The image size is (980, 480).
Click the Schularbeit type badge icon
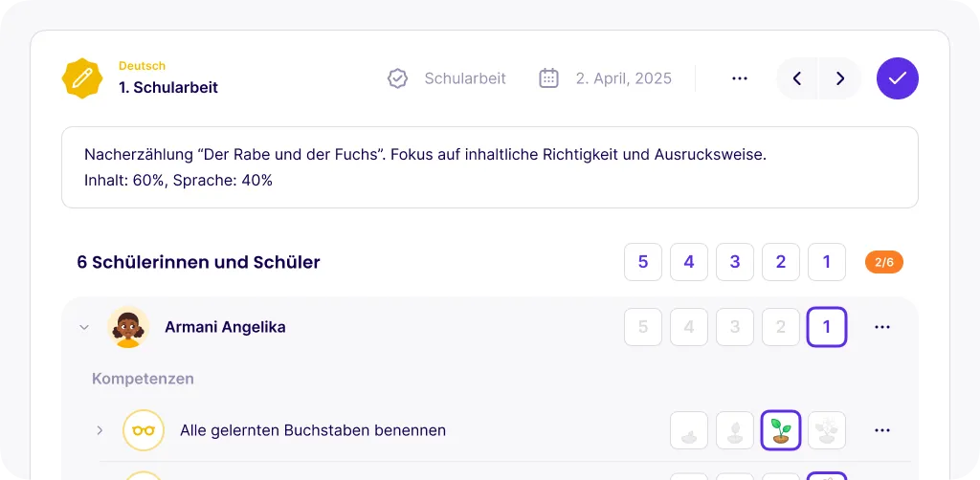[397, 78]
